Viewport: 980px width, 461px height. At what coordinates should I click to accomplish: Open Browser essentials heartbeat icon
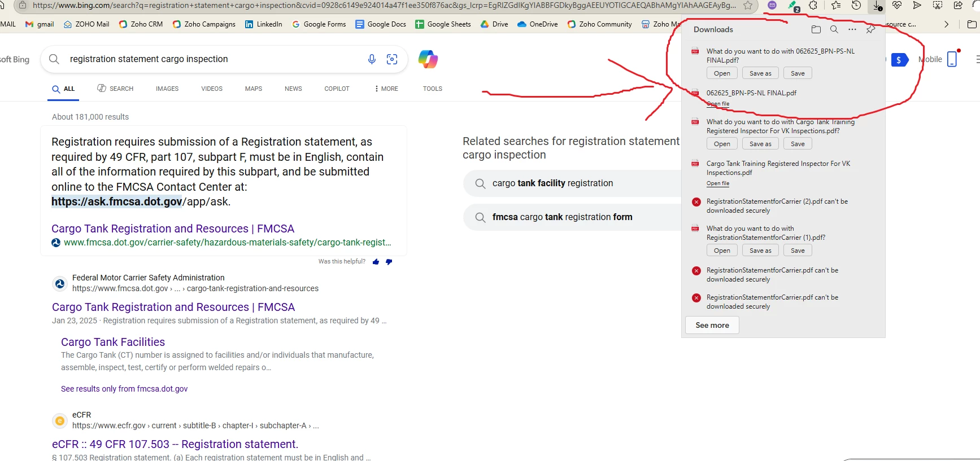(x=897, y=5)
